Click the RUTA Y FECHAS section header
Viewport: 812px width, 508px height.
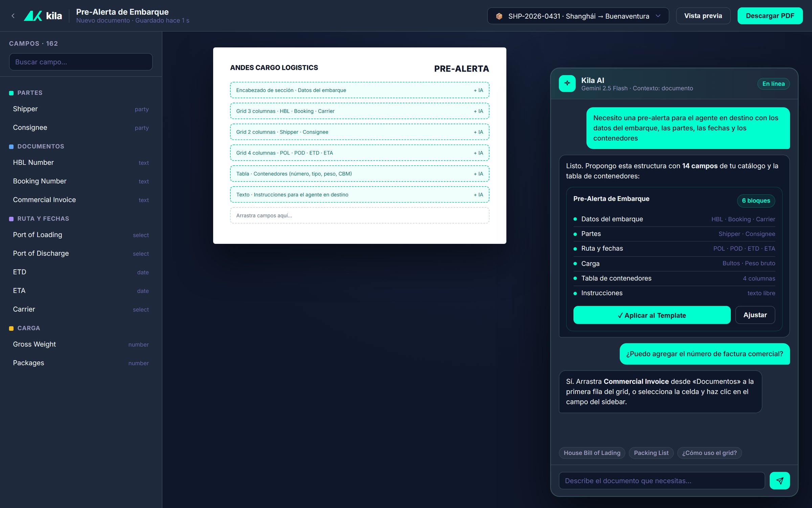[43, 219]
